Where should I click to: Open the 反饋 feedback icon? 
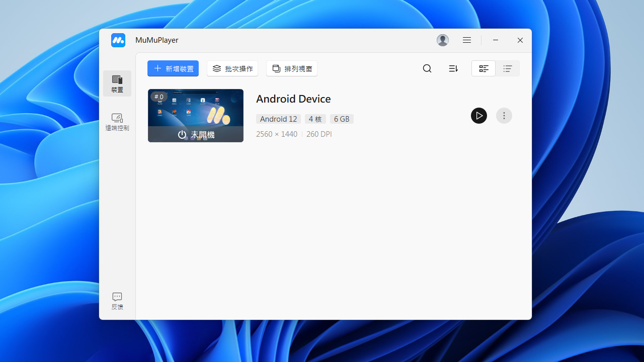117,301
